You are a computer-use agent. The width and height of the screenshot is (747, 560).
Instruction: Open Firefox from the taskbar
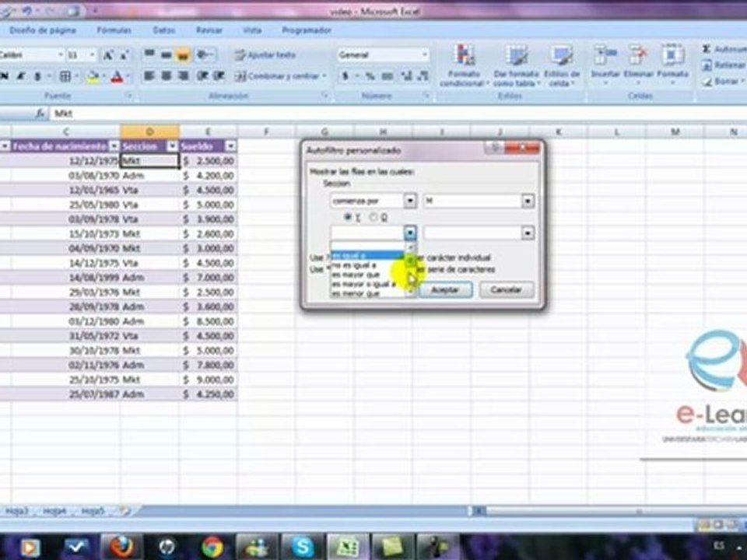pos(121,547)
